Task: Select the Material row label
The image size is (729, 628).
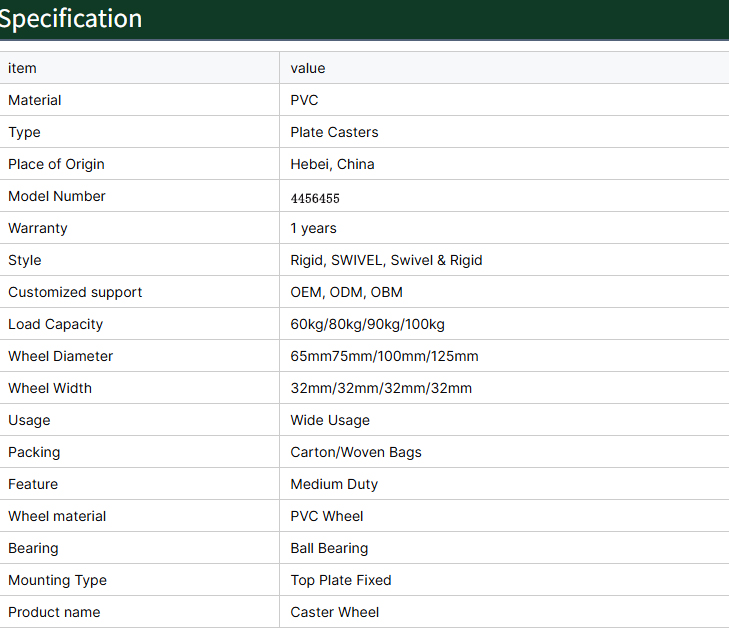Action: click(x=34, y=100)
